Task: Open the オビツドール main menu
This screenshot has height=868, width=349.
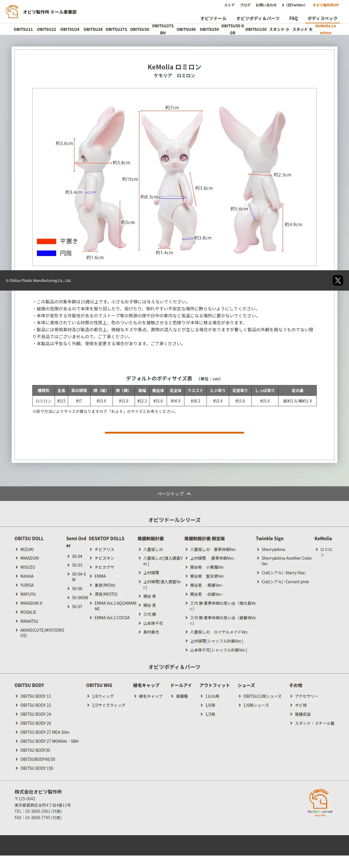Action: pyautogui.click(x=213, y=18)
